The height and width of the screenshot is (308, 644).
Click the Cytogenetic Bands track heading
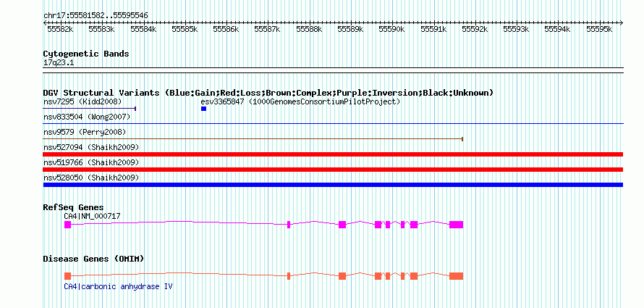(86, 54)
